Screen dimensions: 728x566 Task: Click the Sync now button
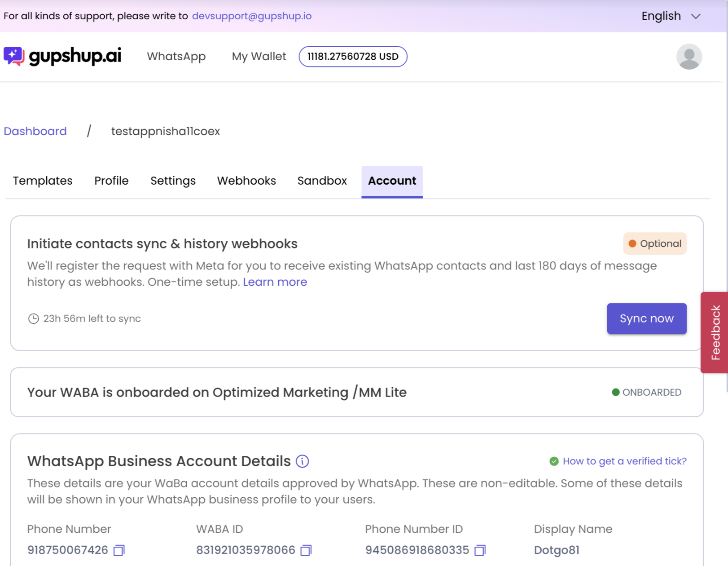pos(647,318)
